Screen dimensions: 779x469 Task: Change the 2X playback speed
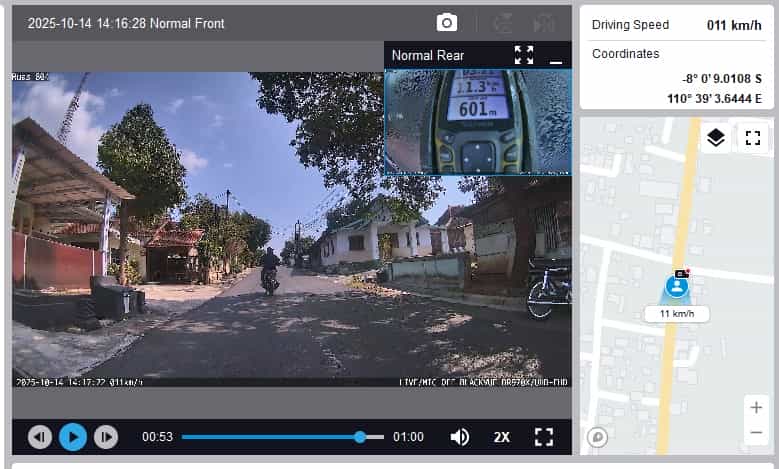[x=501, y=437]
